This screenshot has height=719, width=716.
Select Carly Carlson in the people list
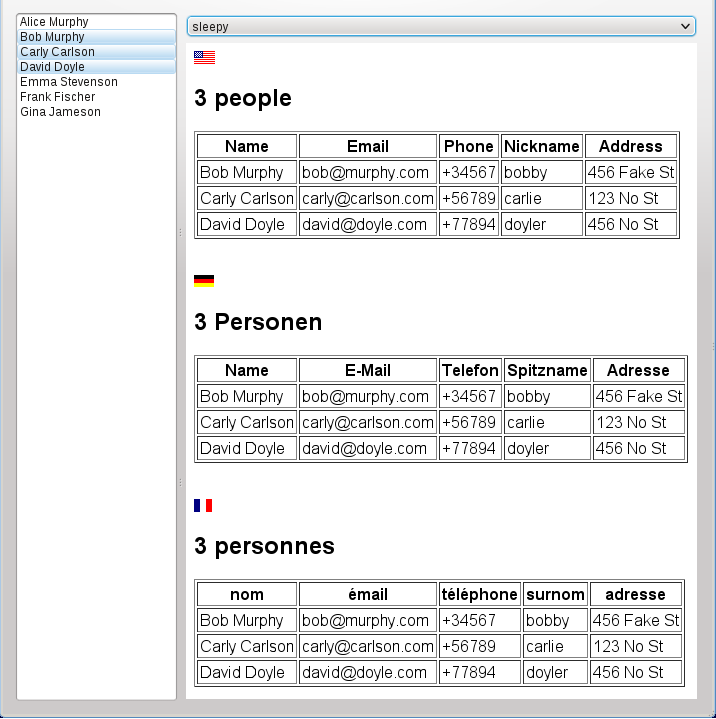click(57, 52)
